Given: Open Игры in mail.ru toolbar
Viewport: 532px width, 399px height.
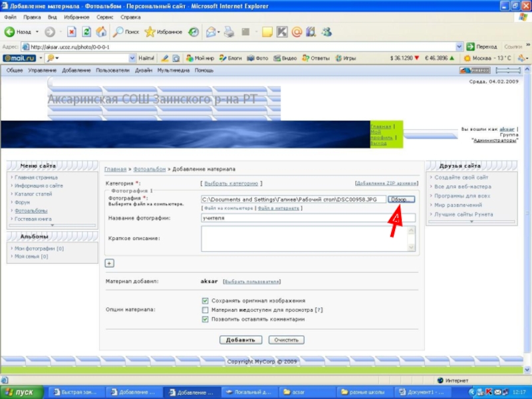Looking at the screenshot, I should (x=345, y=59).
